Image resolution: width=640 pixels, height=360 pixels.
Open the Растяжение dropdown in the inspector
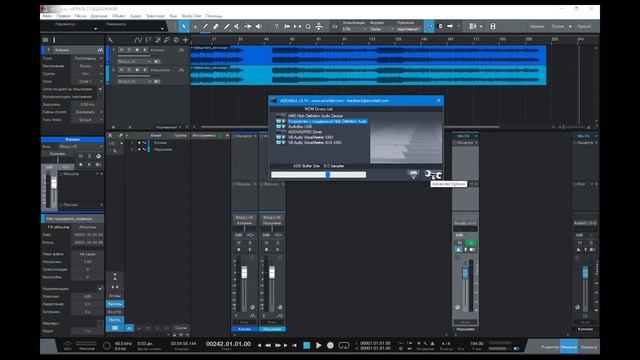coord(87,66)
